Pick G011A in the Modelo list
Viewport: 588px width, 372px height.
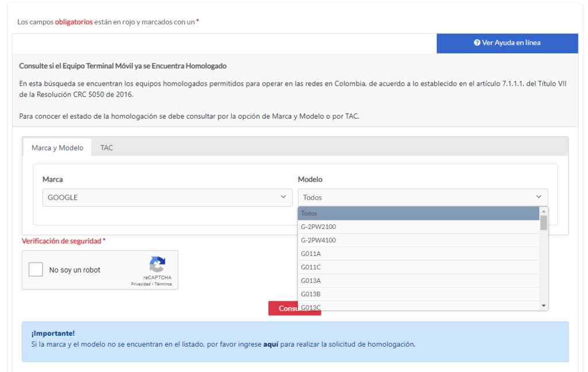tap(419, 254)
